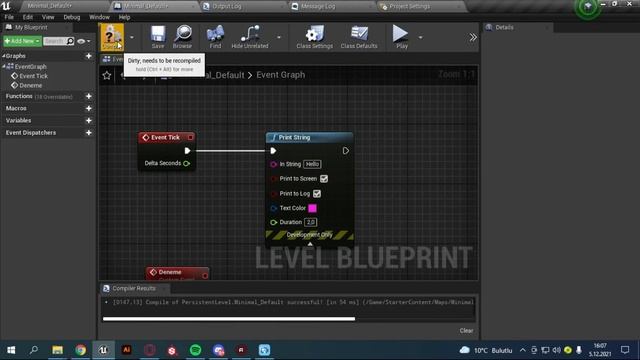
Task: Click the compiler results horizontal scrollbar
Action: pyautogui.click(x=229, y=319)
